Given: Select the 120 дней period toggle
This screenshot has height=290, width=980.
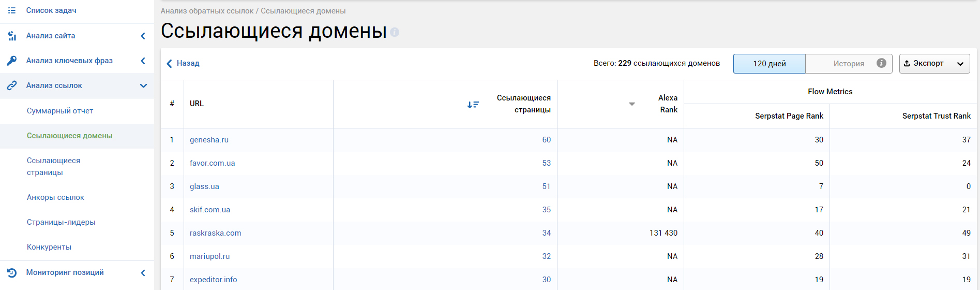Looking at the screenshot, I should pyautogui.click(x=769, y=64).
